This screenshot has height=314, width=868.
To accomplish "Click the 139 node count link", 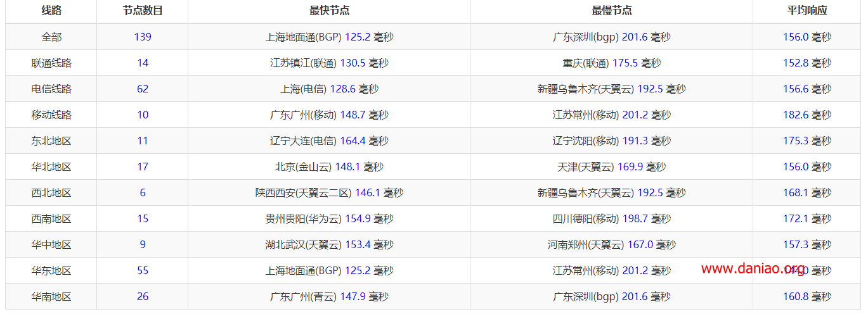I will tap(143, 37).
